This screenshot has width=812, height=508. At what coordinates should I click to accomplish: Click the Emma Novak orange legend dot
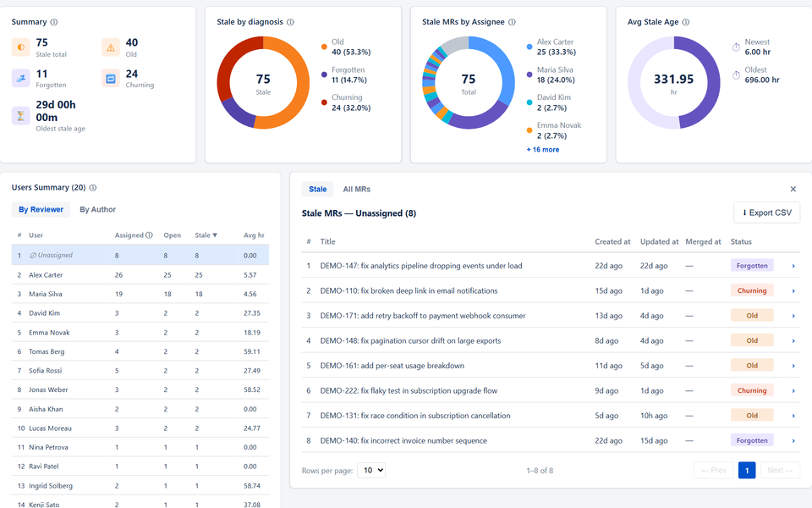tap(529, 130)
